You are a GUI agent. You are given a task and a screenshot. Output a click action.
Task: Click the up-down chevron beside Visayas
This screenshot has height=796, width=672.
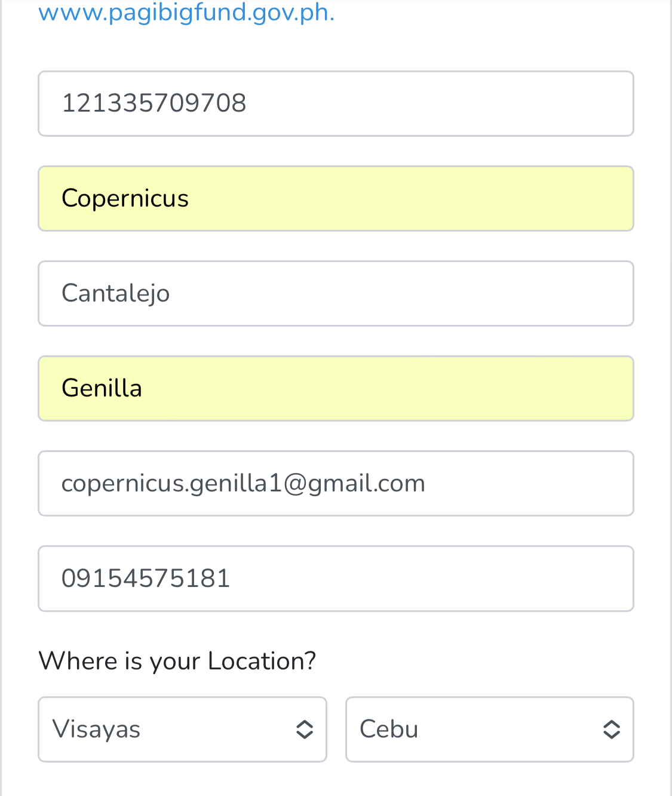(x=305, y=729)
